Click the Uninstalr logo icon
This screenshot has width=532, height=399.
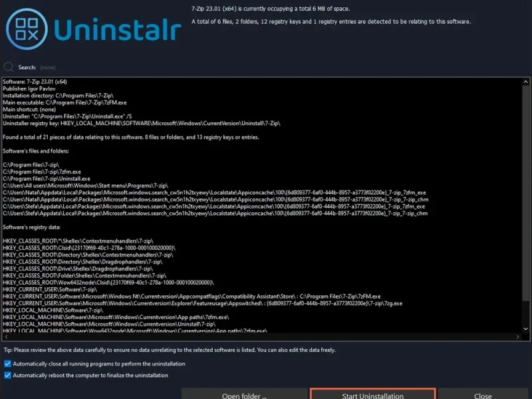click(27, 29)
